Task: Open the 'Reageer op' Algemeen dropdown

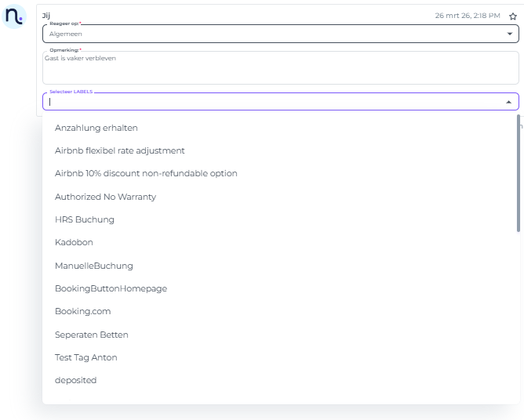Action: pyautogui.click(x=280, y=34)
